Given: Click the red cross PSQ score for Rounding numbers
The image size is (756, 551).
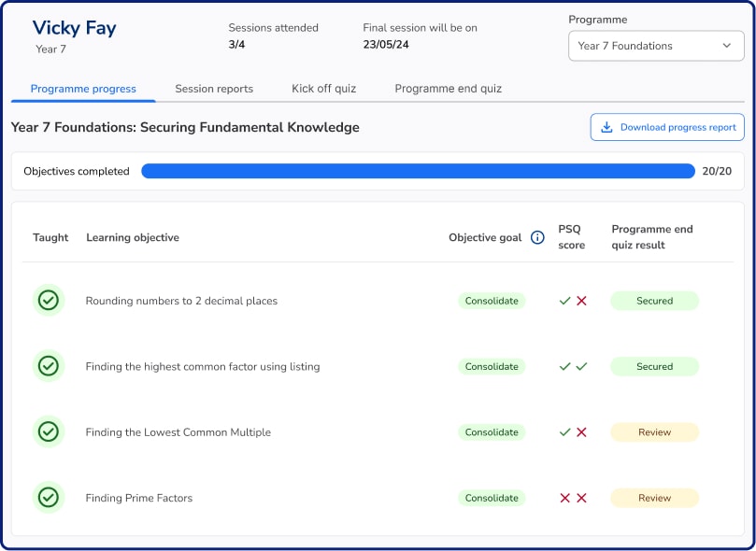Looking at the screenshot, I should [x=581, y=301].
